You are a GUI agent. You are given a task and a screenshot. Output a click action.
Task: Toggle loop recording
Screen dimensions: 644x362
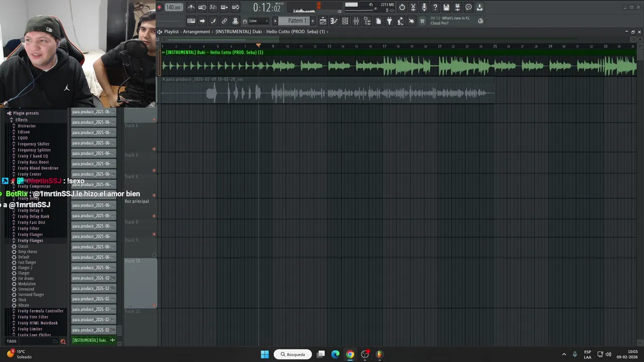[x=235, y=7]
